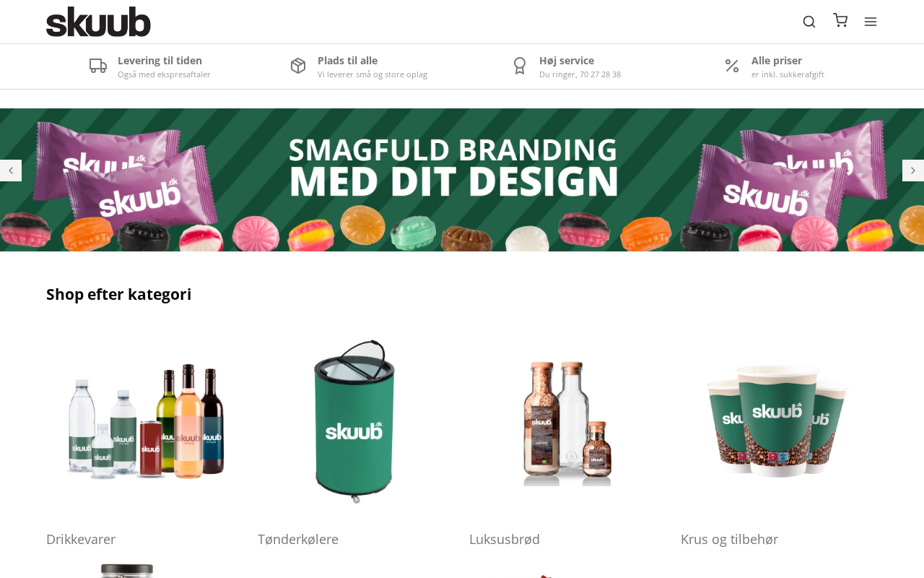Viewport: 924px width, 578px height.
Task: Click the percent prices icon
Action: pyautogui.click(x=732, y=66)
